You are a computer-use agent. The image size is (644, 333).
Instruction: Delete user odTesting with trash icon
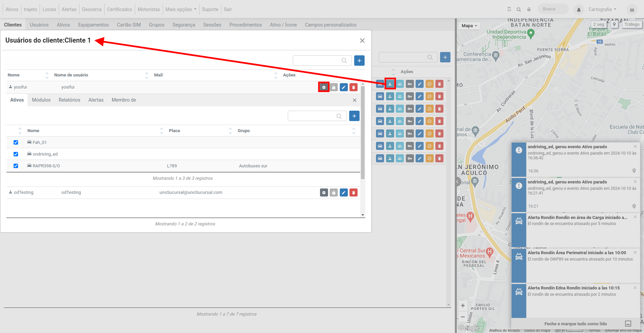pos(354,192)
